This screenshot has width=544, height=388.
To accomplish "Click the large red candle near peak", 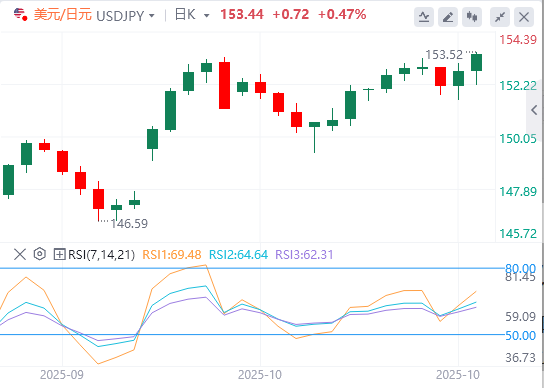I will tap(224, 85).
